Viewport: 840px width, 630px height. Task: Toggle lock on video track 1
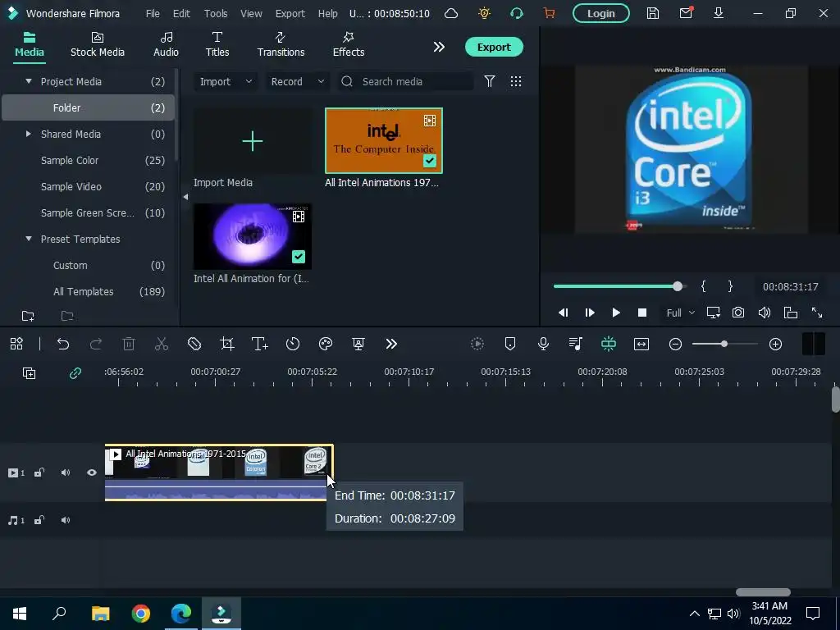click(39, 472)
